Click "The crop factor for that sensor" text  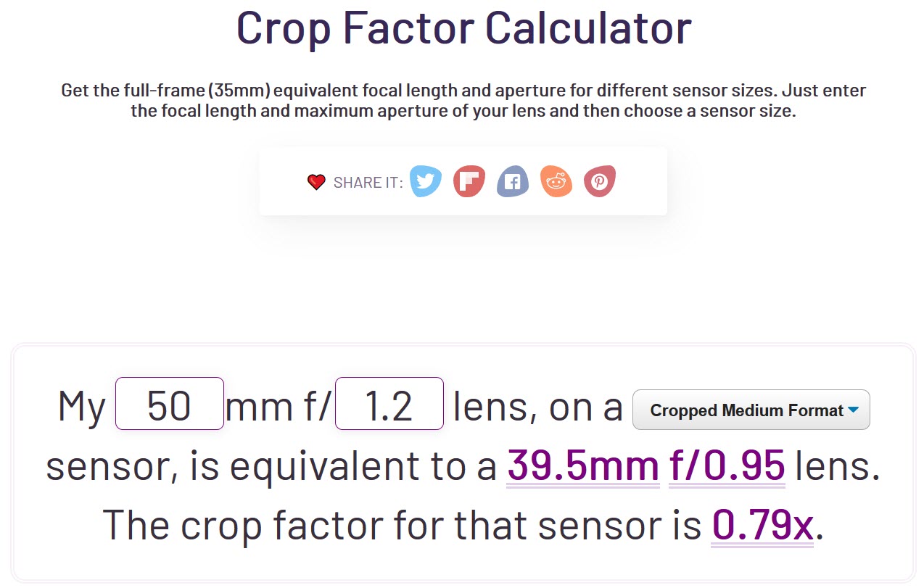click(x=402, y=524)
